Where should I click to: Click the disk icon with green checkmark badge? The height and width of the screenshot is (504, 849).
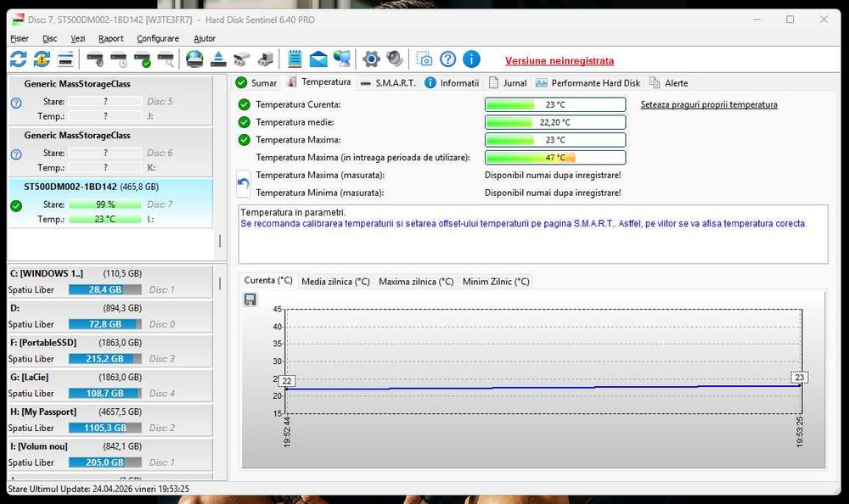tap(143, 59)
